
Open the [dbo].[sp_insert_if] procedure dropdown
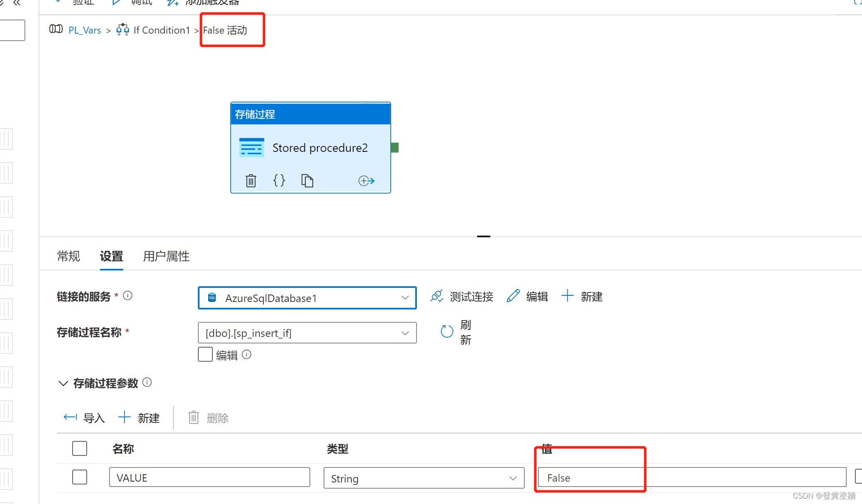click(307, 333)
